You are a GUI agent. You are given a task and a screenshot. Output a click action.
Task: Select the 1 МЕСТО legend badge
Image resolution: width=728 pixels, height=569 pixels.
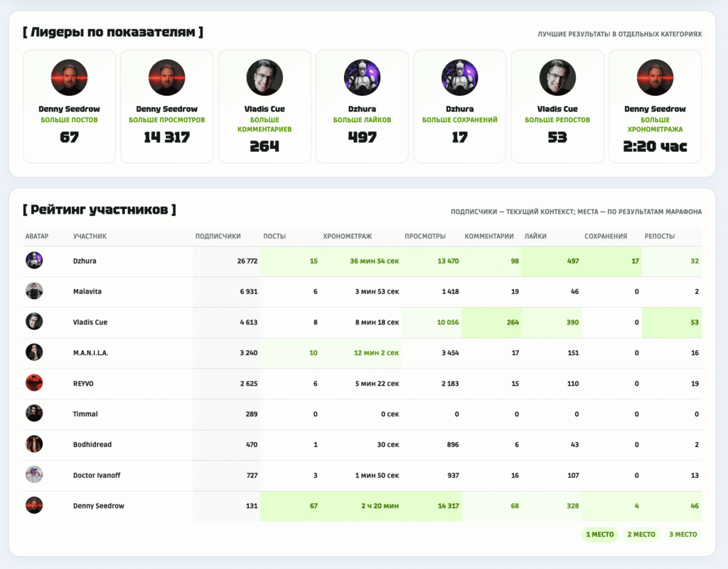point(600,534)
